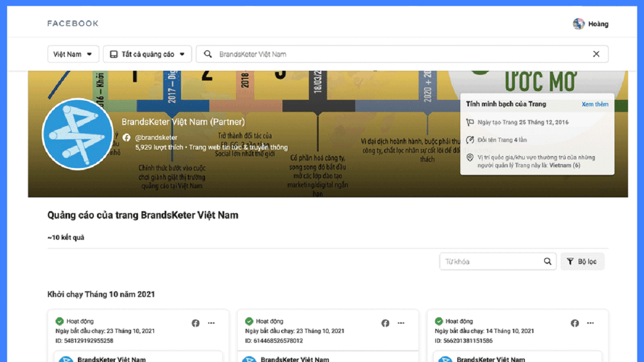Click Facebook icon beside @brandsketer
The image size is (644, 362).
[126, 137]
